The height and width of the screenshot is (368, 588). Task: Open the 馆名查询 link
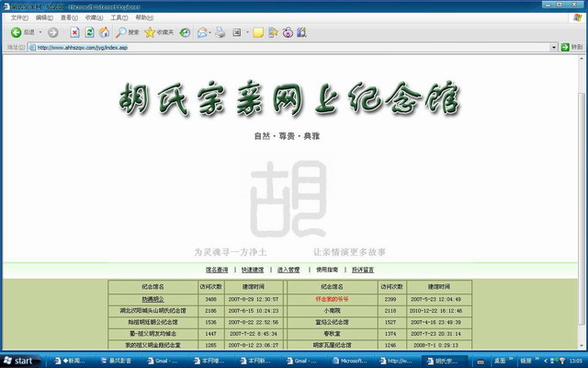click(217, 270)
